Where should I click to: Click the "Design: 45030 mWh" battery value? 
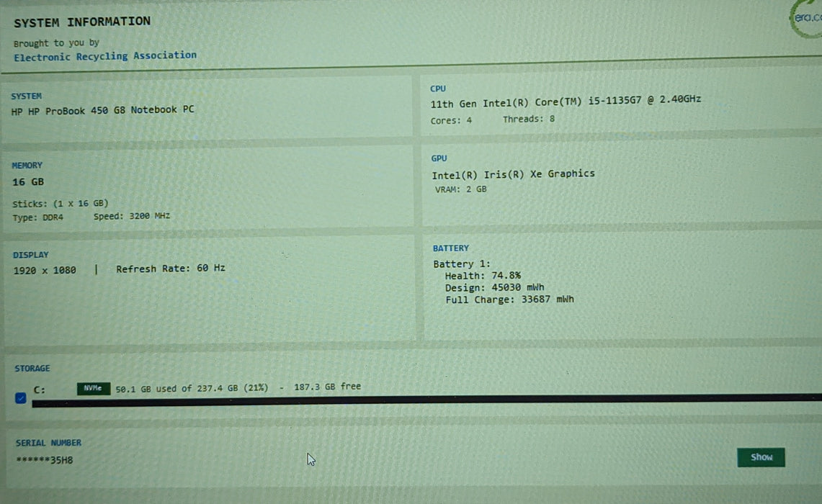[x=494, y=287]
